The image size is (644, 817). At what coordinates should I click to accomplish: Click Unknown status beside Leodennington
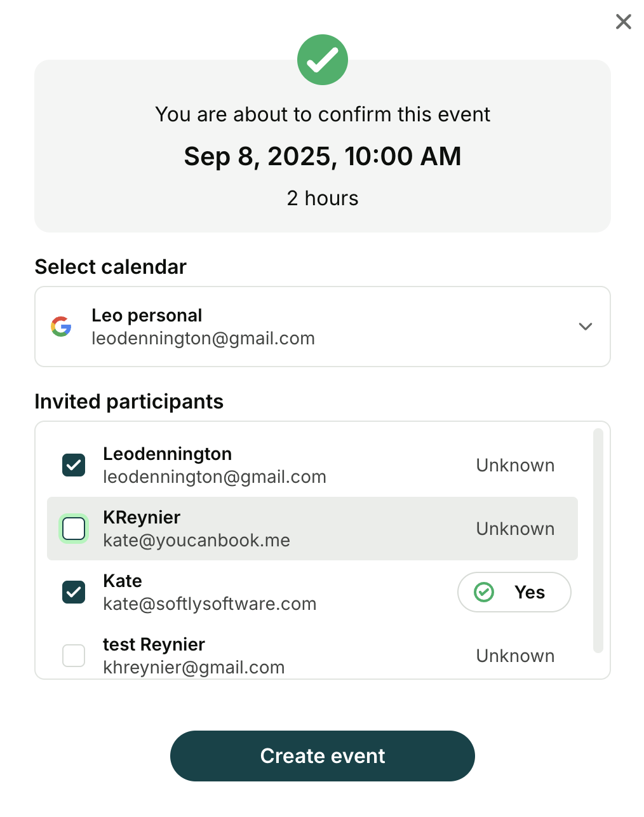point(515,465)
